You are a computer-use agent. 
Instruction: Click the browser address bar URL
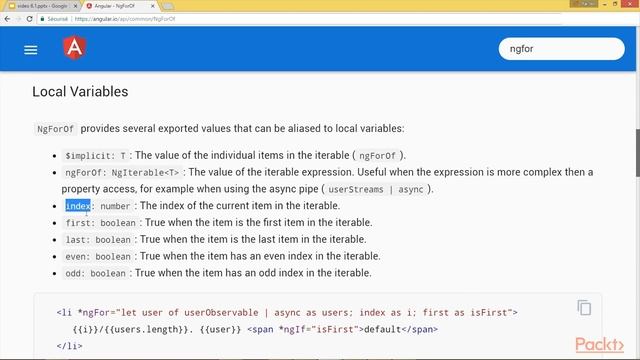coord(125,19)
